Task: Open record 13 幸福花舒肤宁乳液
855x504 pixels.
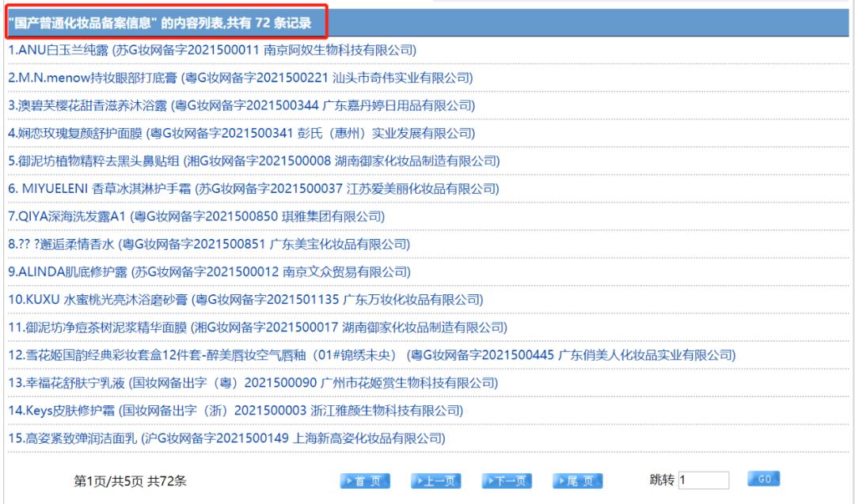Action: [253, 383]
